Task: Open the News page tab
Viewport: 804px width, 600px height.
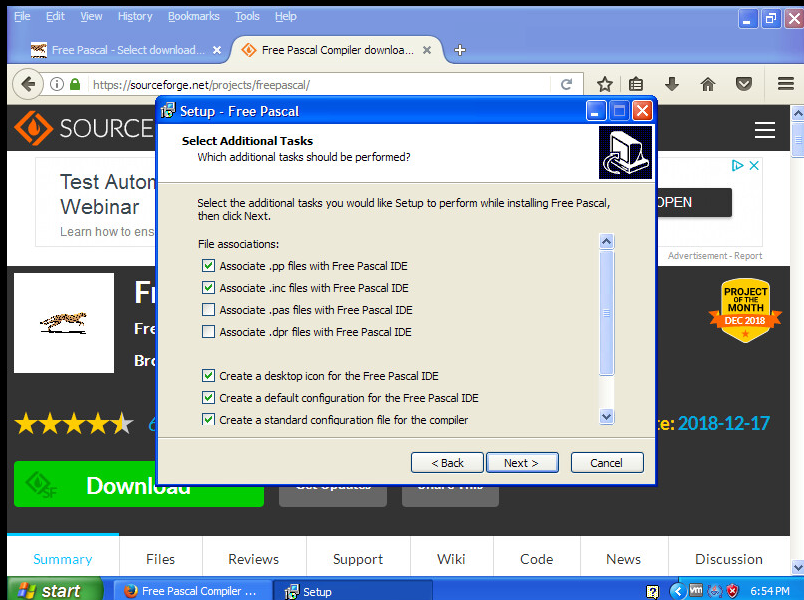Action: pyautogui.click(x=624, y=559)
